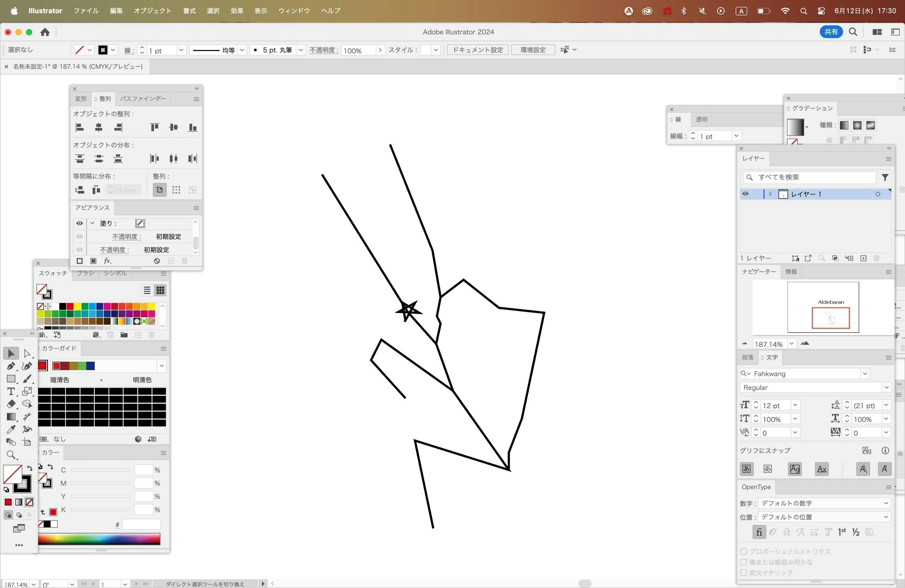Click the 共有 share button
The image size is (905, 588).
(x=830, y=32)
